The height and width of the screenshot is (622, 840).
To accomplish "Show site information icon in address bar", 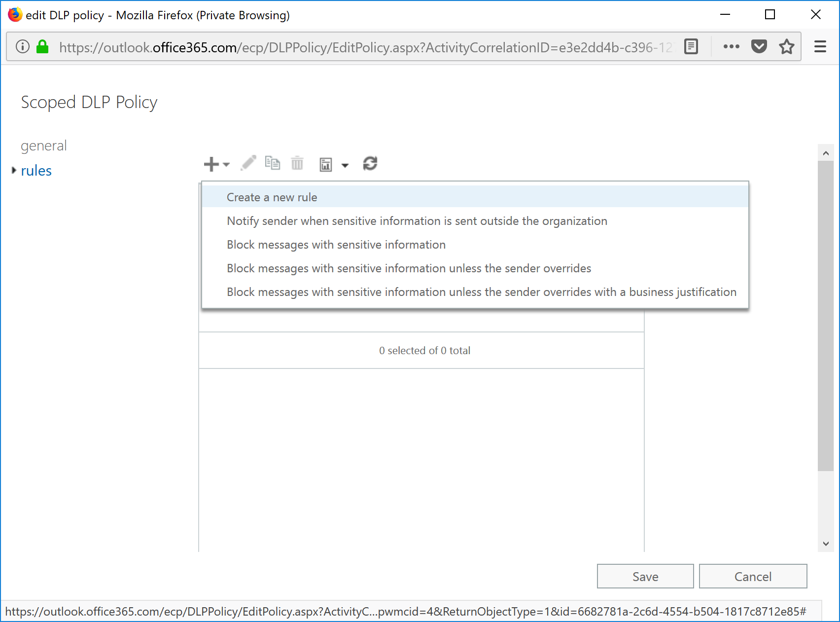I will (23, 47).
